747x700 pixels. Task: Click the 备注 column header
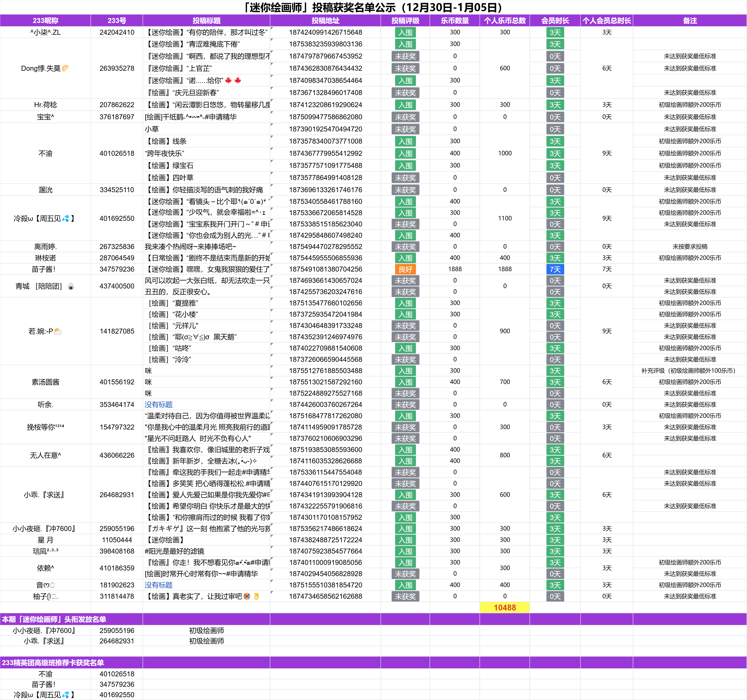pyautogui.click(x=689, y=21)
